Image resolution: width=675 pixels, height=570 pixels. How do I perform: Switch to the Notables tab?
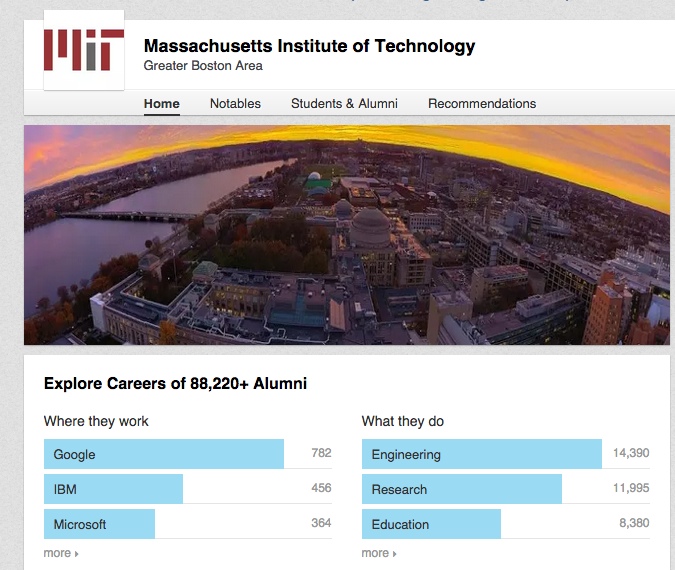(235, 103)
